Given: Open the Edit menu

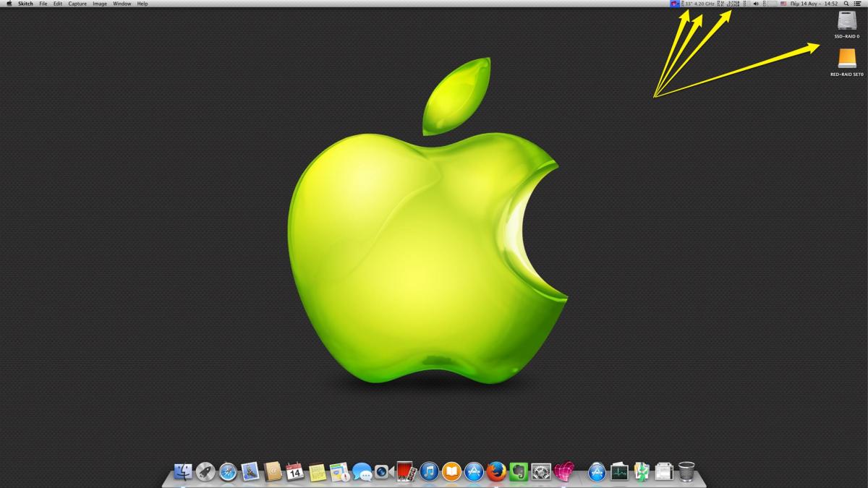Looking at the screenshot, I should pos(58,4).
